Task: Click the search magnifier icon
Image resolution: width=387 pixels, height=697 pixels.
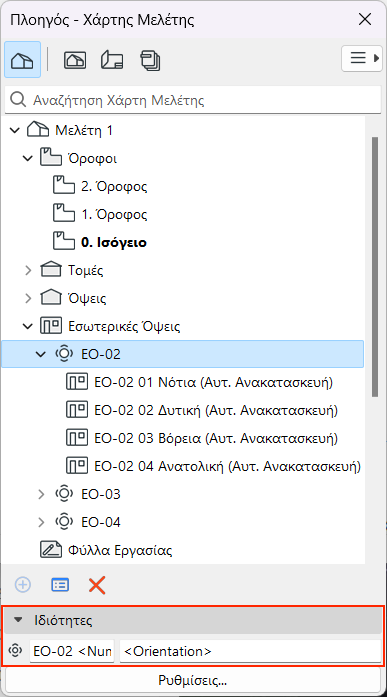Action: [17, 100]
